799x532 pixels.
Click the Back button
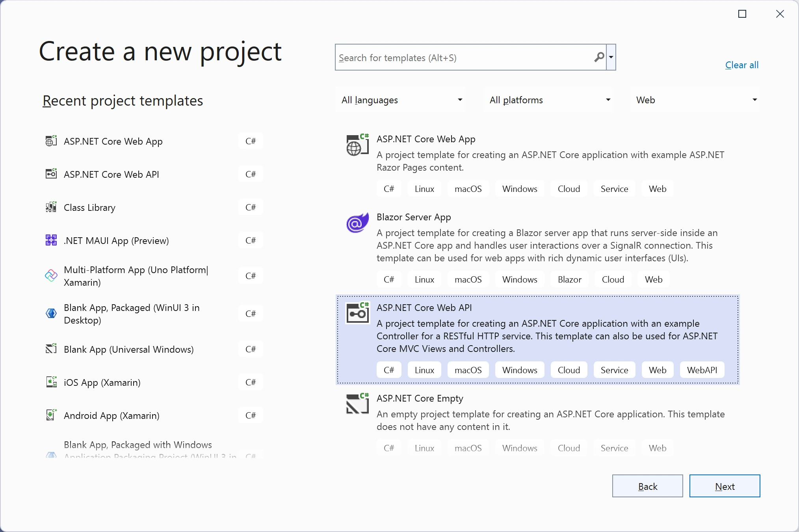647,486
